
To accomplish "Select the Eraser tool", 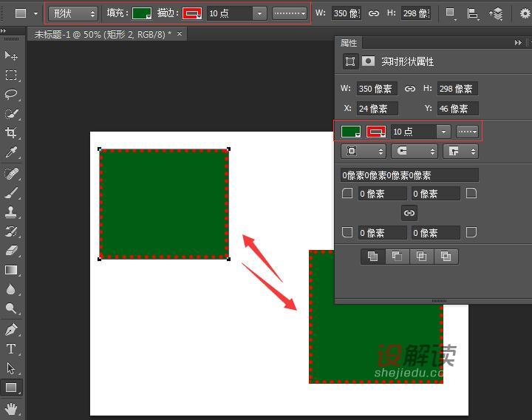I will (11, 251).
